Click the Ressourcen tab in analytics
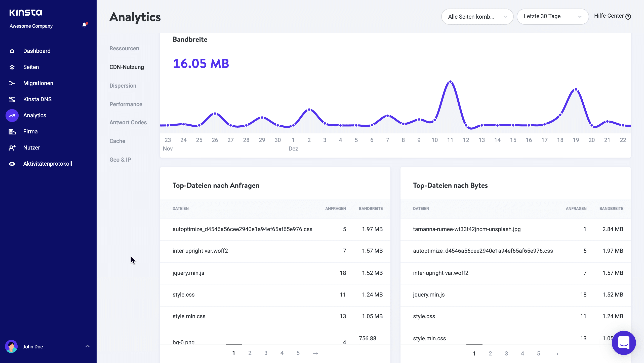644x363 pixels. pos(124,48)
